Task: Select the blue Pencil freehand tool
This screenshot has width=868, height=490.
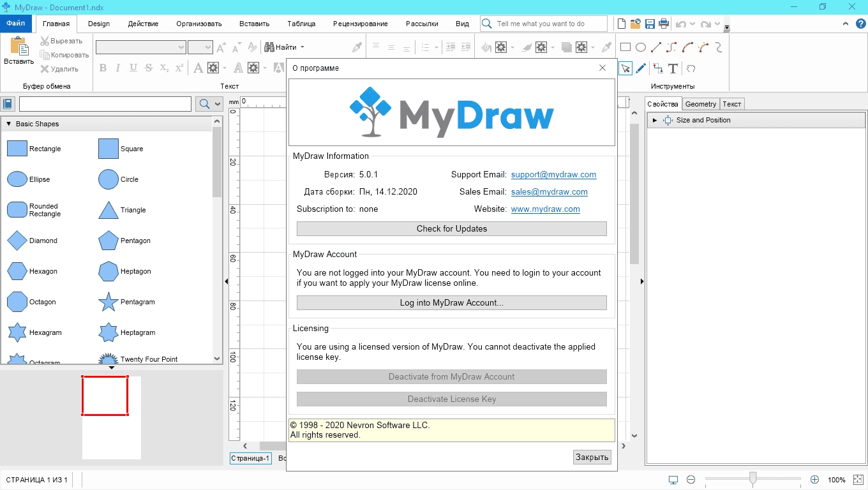Action: click(x=641, y=68)
